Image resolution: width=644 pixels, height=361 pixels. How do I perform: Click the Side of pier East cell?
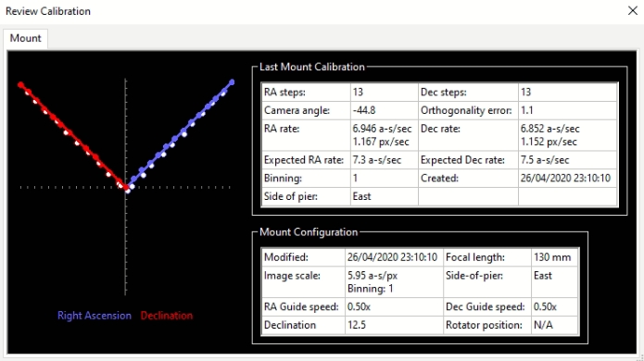coord(384,196)
